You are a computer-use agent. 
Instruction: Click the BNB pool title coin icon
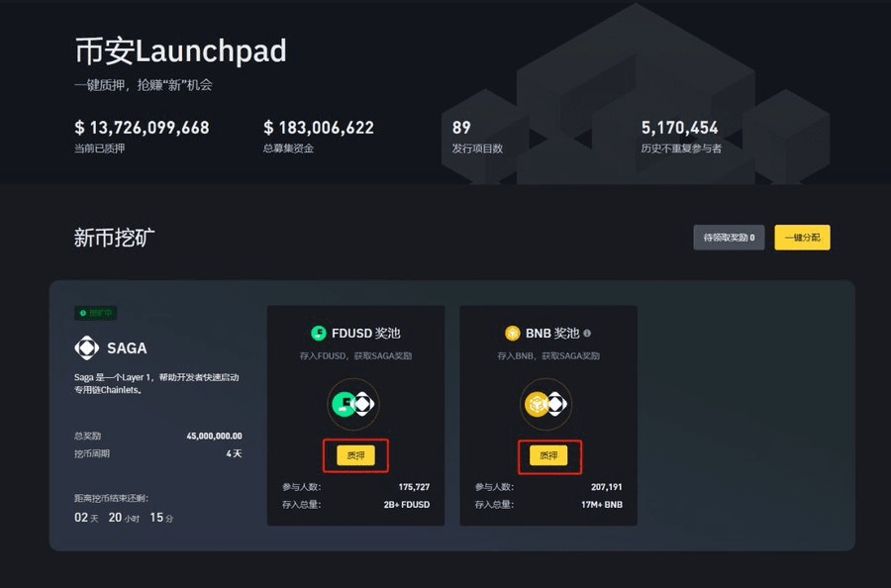coord(513,333)
